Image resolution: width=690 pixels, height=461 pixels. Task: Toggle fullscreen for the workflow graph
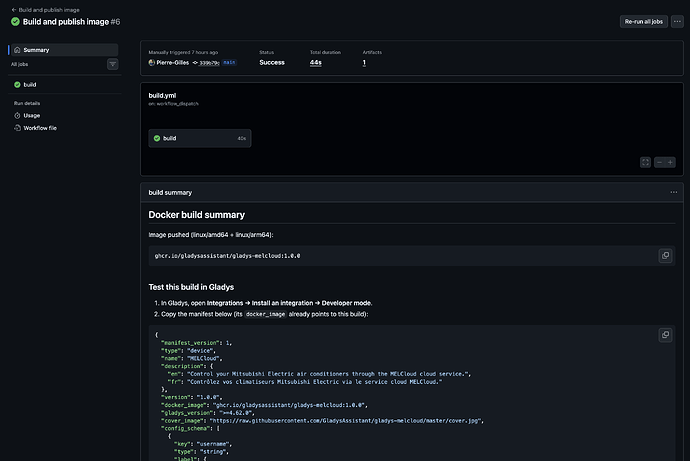click(x=645, y=162)
